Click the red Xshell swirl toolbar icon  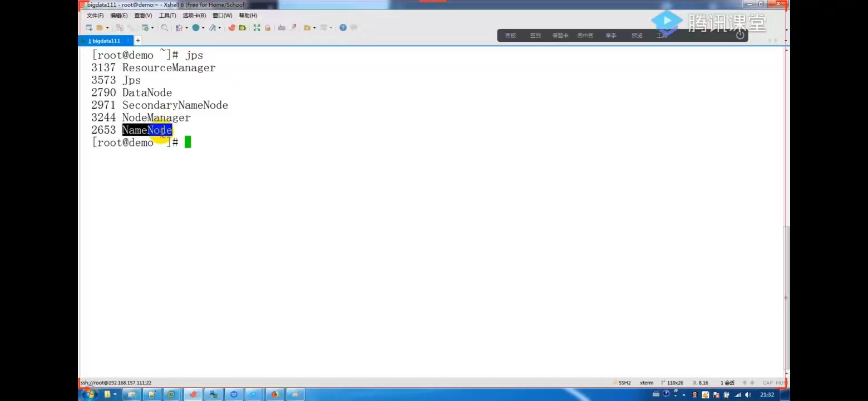tap(232, 28)
